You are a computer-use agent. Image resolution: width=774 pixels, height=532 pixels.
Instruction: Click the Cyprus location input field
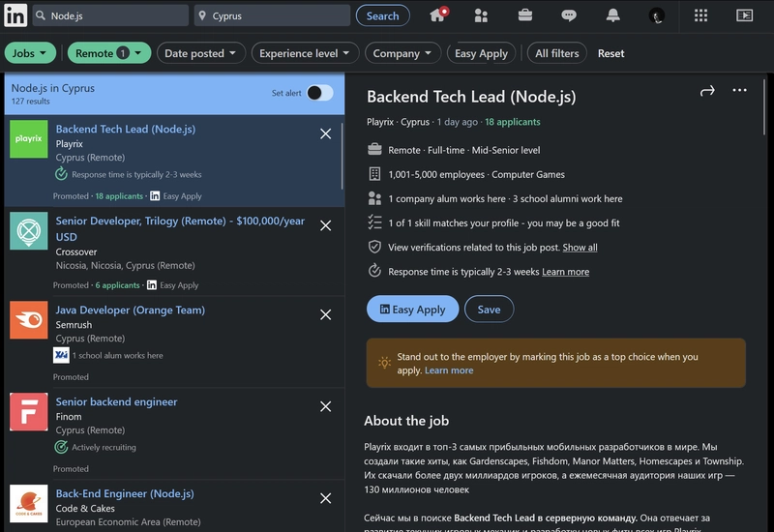coord(272,15)
